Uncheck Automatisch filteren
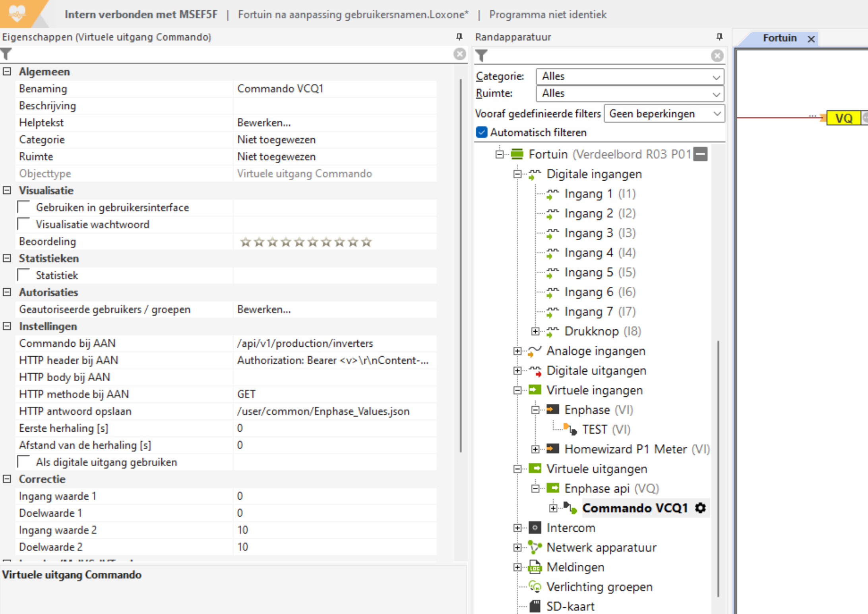868x614 pixels. pos(481,132)
